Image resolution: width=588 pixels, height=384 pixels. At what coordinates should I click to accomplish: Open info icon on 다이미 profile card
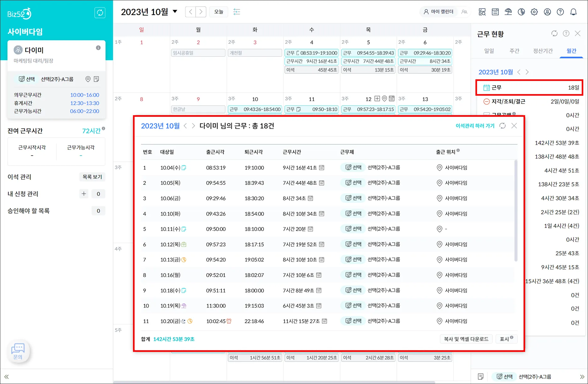point(98,48)
